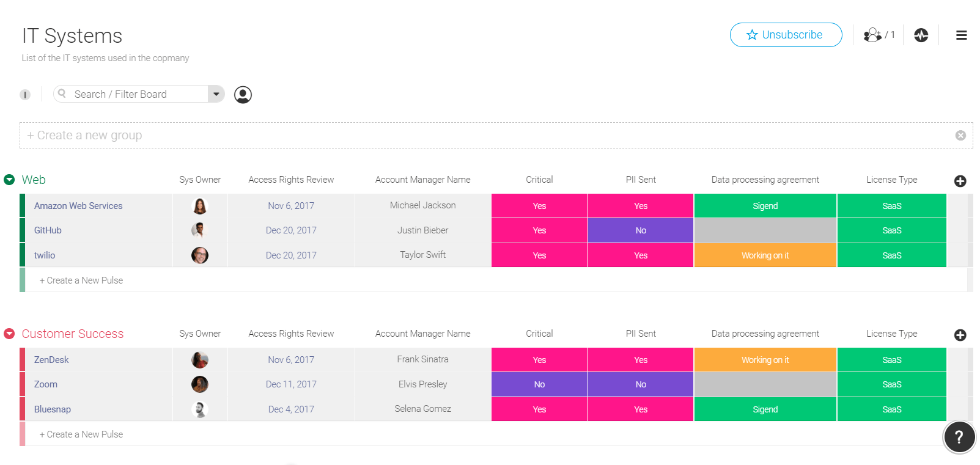This screenshot has height=465, width=980.
Task: Add a column to the Web group
Action: click(x=960, y=181)
